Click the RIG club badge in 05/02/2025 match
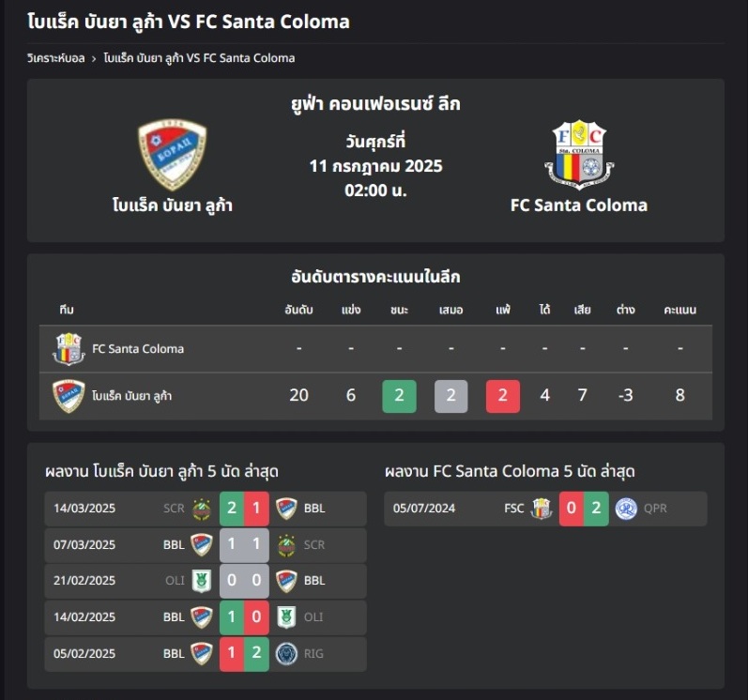 pyautogui.click(x=286, y=654)
